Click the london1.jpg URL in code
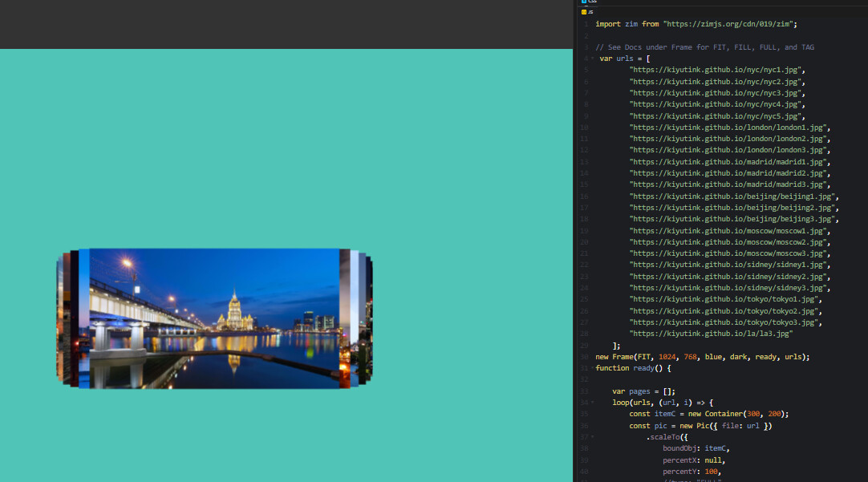The height and width of the screenshot is (482, 868). (x=728, y=128)
